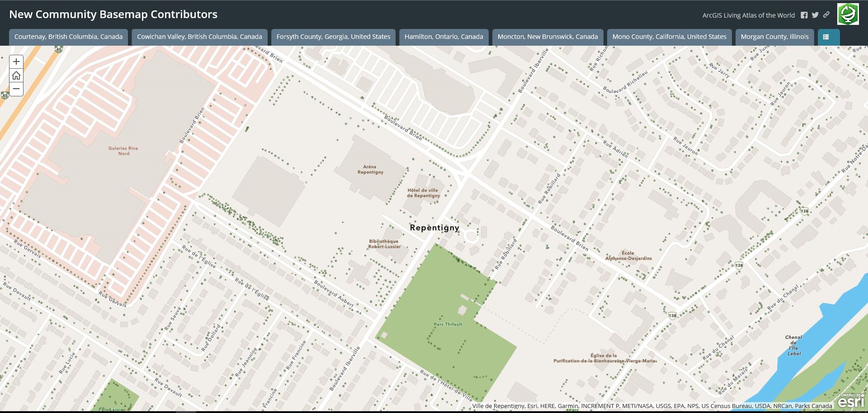868x413 pixels.
Task: Click the Rue Francine street label
Action: 296,355
